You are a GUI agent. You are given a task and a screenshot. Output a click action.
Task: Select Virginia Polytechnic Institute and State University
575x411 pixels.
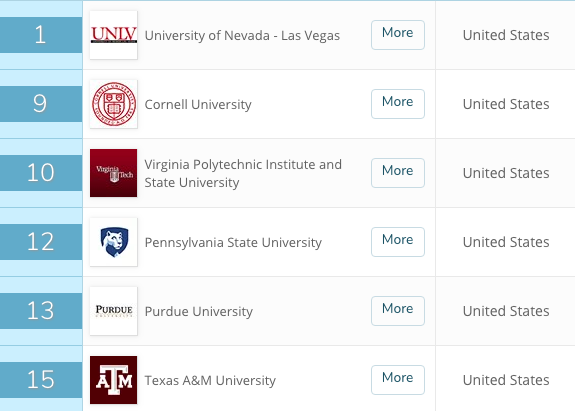[x=243, y=173]
